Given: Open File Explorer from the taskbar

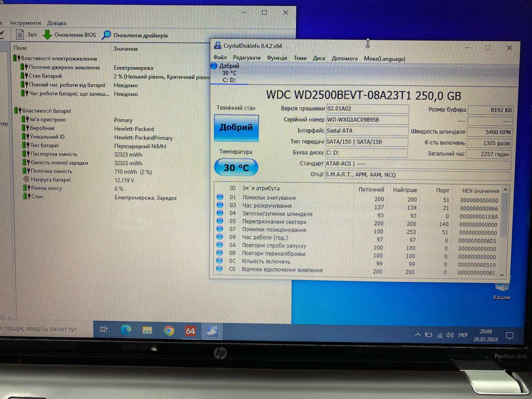Looking at the screenshot, I should pos(147,330).
